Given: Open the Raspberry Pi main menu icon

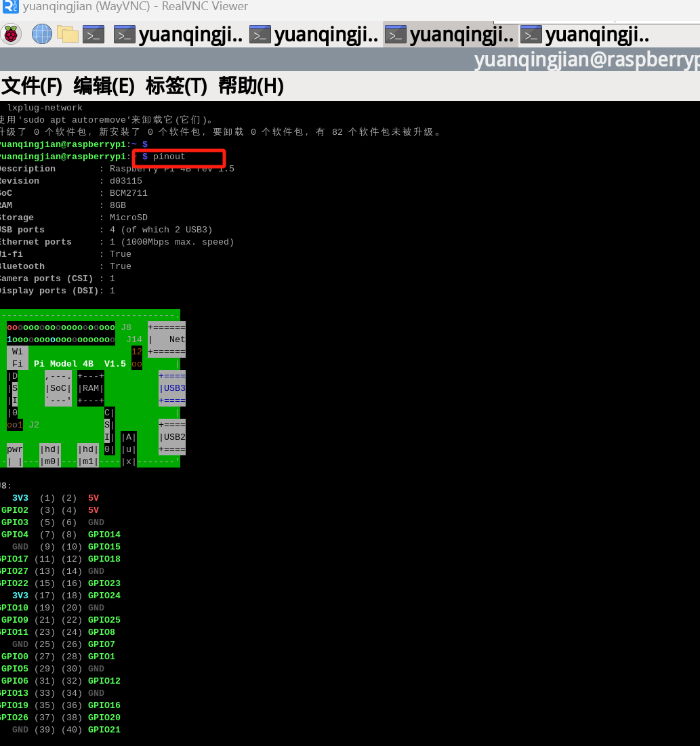Looking at the screenshot, I should pyautogui.click(x=11, y=35).
